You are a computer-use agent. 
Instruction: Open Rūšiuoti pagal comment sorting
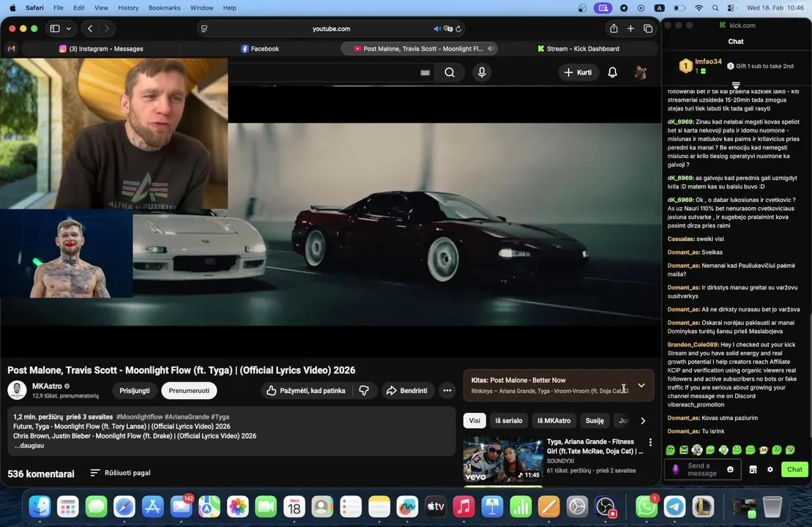[121, 473]
